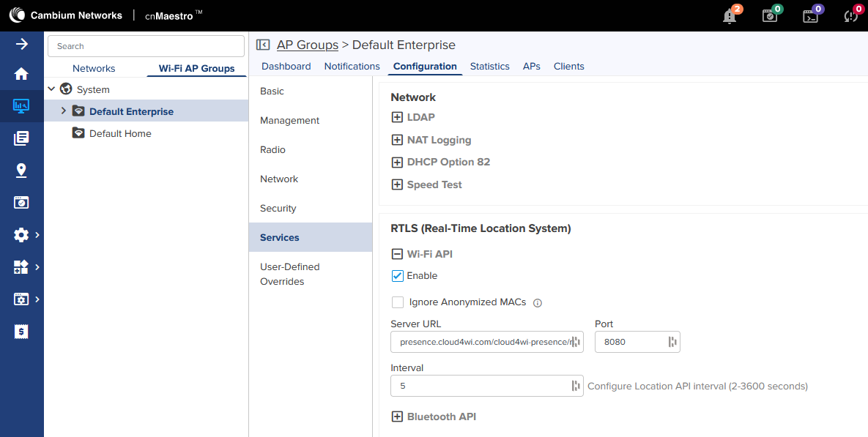Screen dimensions: 868x437
Task: Open the notifications bell icon
Action: (x=730, y=16)
